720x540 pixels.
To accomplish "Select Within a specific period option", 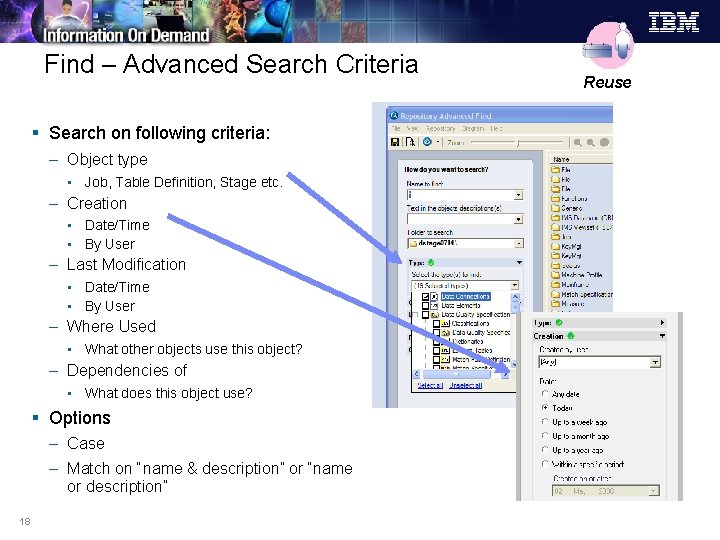I will (545, 464).
